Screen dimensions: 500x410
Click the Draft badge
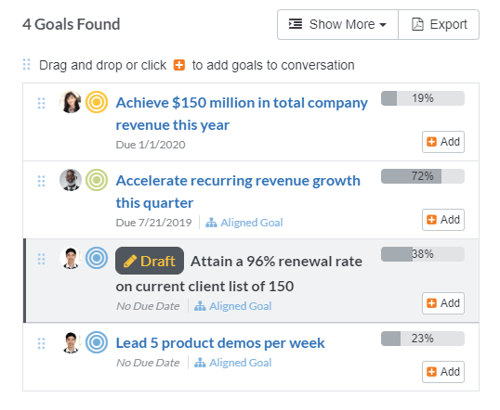(x=149, y=261)
